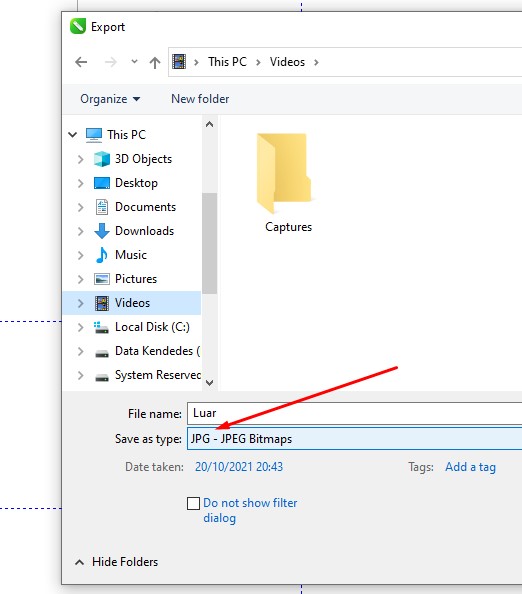Select This PC in navigation tree
The width and height of the screenshot is (522, 594).
[x=127, y=134]
